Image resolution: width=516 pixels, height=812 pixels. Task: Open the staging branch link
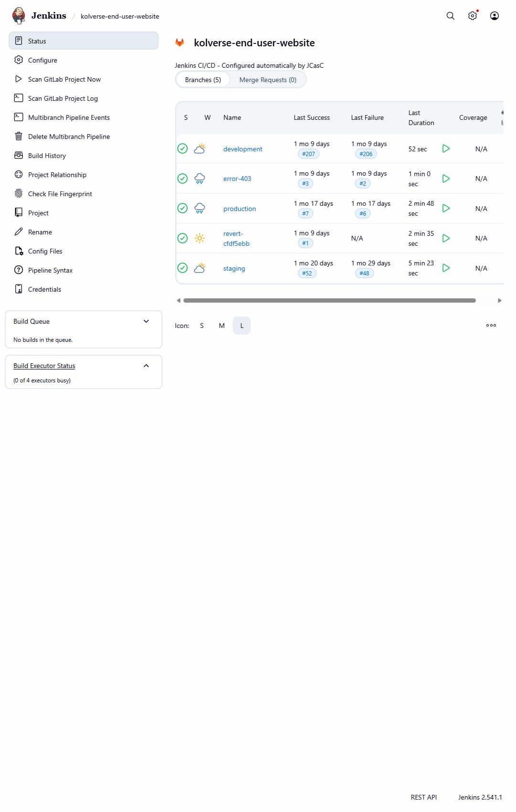[x=234, y=268]
